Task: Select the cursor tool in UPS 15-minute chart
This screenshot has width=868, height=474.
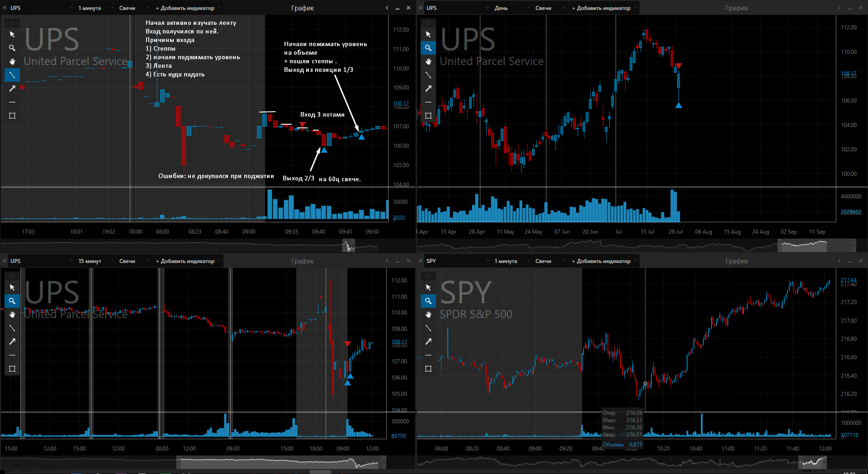Action: click(x=12, y=287)
